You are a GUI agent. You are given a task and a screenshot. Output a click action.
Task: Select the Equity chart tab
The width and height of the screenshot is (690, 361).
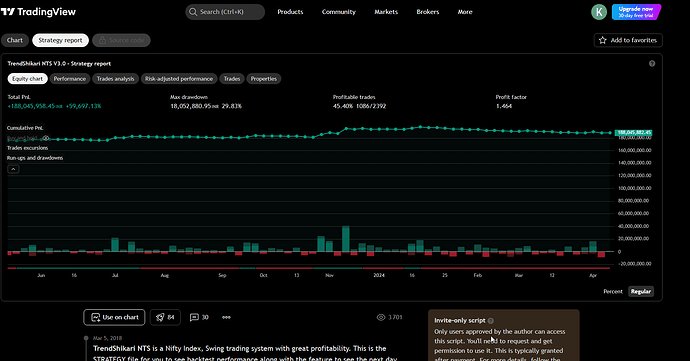[x=27, y=79]
